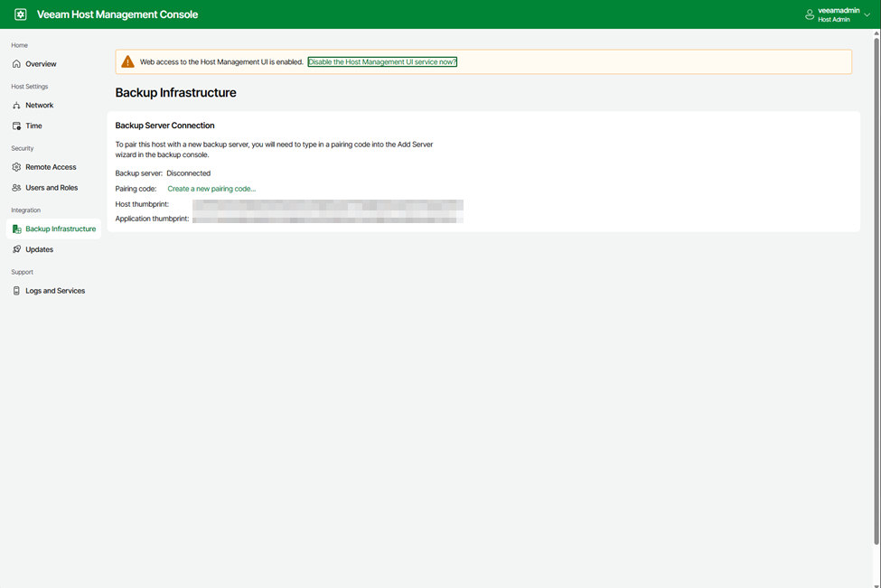Click the Veeam logo icon in header

(x=21, y=14)
